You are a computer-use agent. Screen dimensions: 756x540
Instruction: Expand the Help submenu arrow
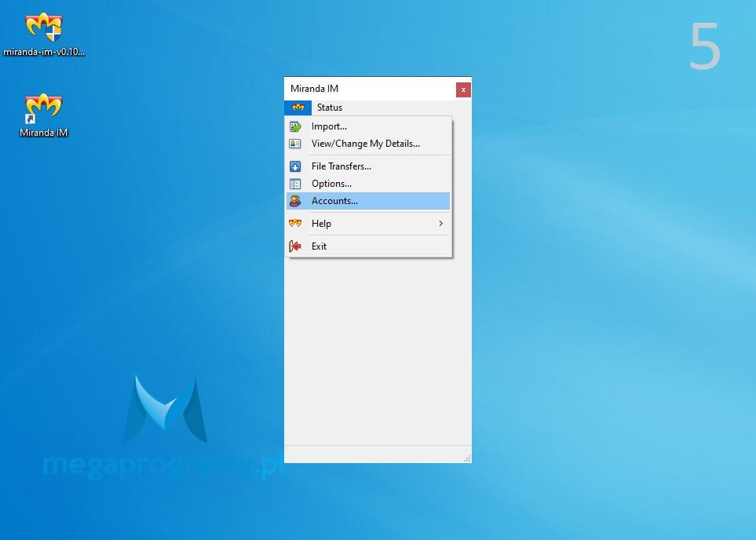440,223
